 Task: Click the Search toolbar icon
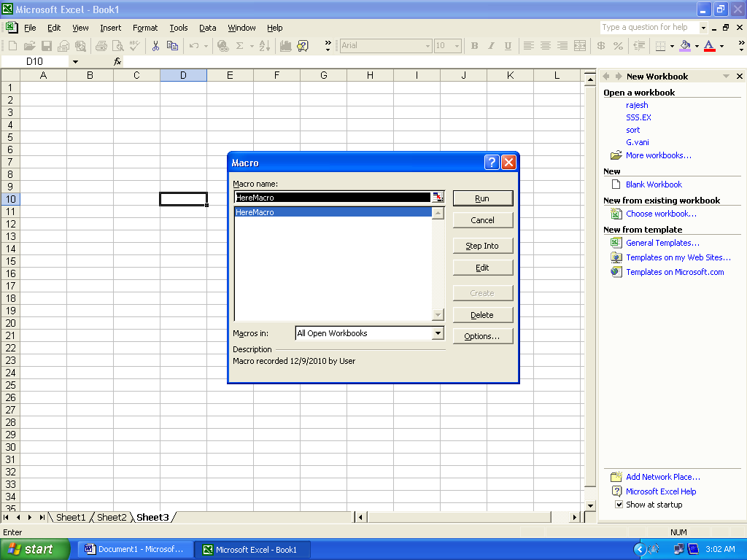[80, 46]
